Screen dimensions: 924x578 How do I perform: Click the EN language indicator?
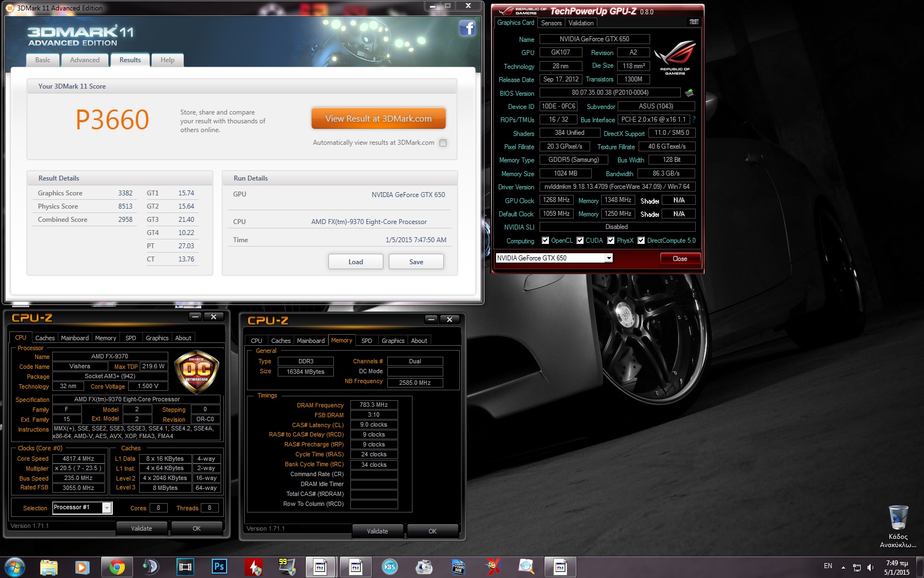pyautogui.click(x=828, y=566)
